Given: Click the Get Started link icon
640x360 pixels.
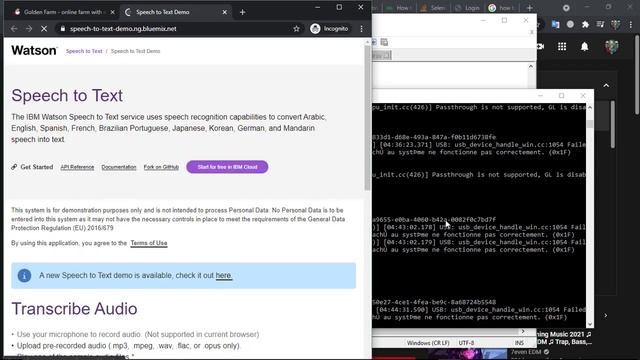Looking at the screenshot, I should point(14,167).
